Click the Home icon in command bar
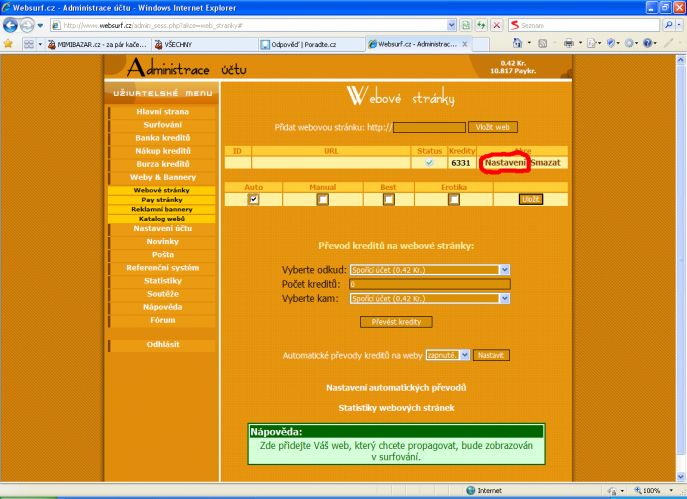Screen dimensions: 687x499 coord(518,43)
